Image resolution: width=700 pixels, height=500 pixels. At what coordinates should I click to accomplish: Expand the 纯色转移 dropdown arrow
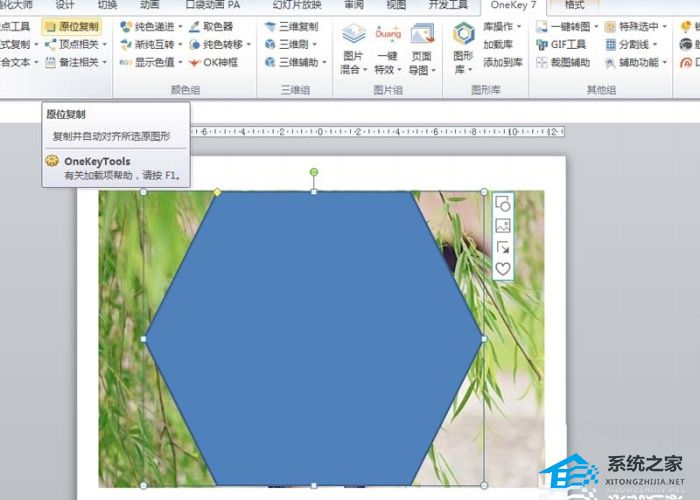[x=249, y=44]
